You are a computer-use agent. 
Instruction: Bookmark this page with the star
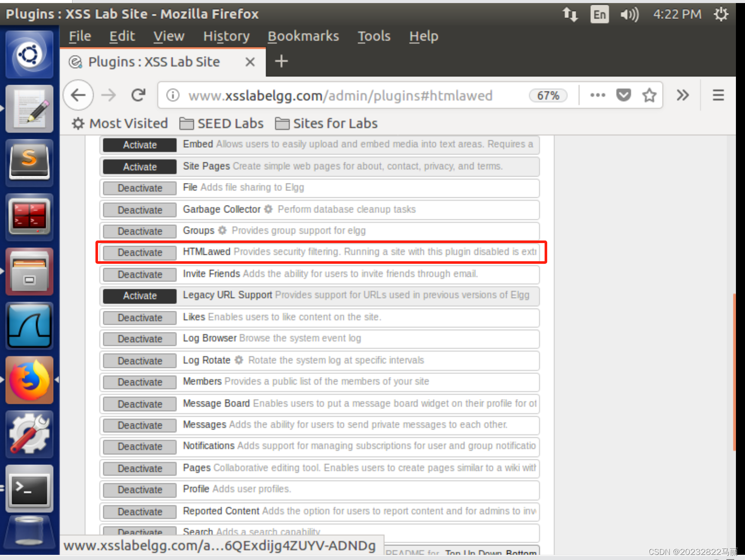(649, 95)
